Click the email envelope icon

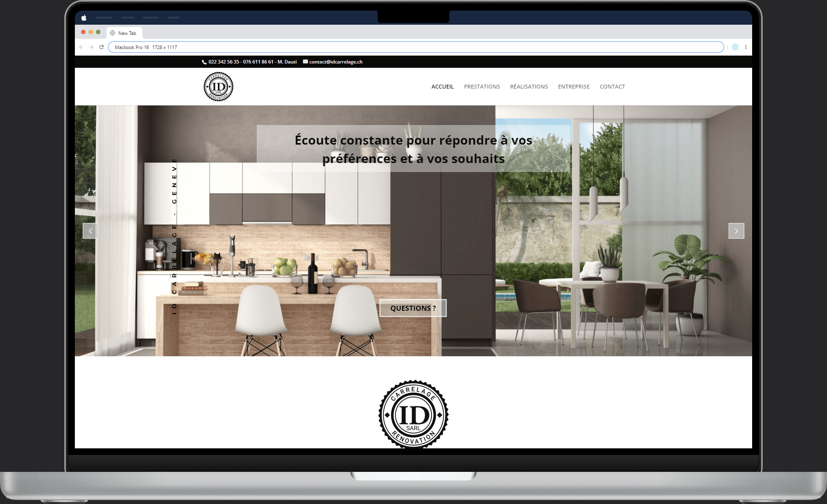click(x=305, y=62)
